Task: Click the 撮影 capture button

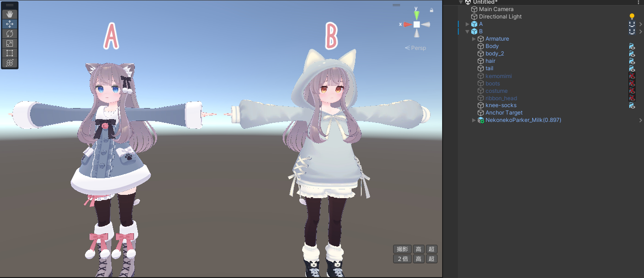Action: click(402, 249)
